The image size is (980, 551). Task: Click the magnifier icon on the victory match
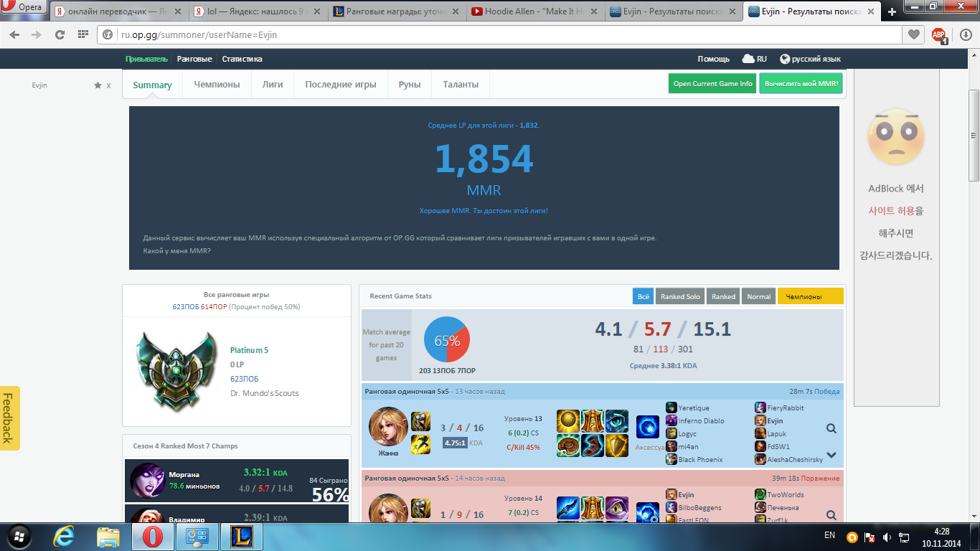(x=831, y=428)
